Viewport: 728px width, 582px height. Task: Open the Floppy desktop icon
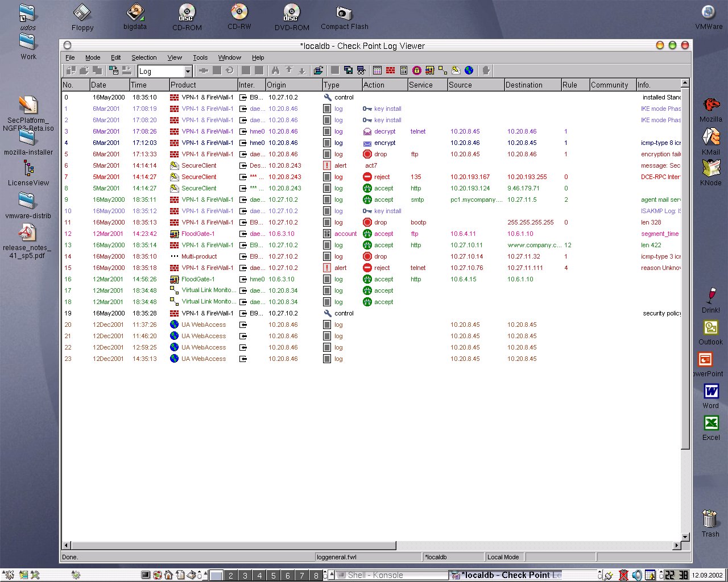(82, 18)
